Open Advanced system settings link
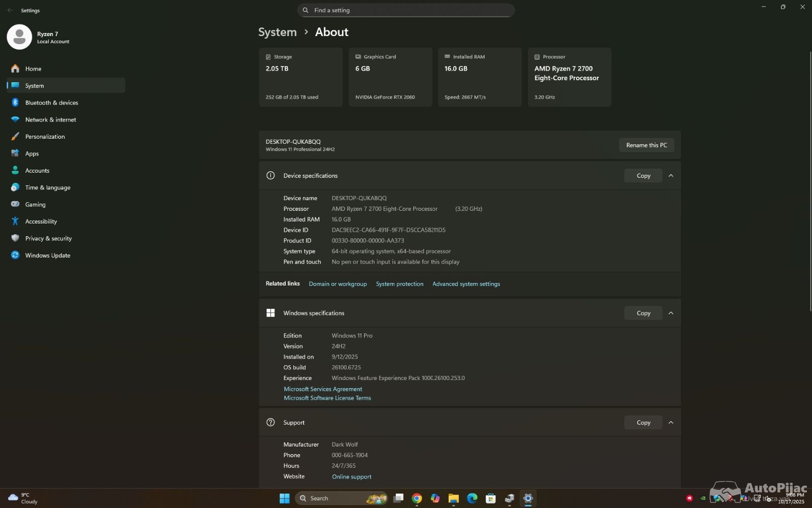The height and width of the screenshot is (508, 812). click(x=466, y=284)
